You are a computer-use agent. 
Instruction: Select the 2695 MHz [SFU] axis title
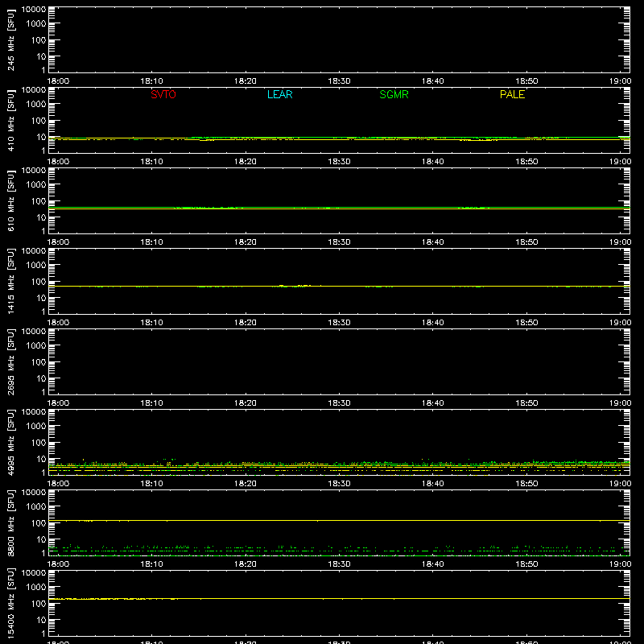click(11, 361)
